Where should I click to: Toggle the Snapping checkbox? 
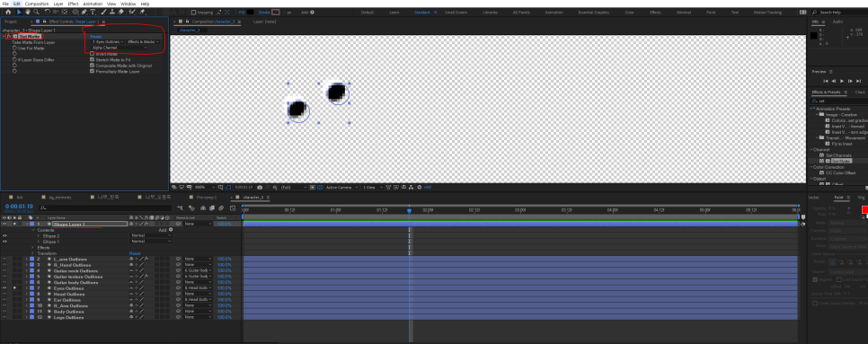point(193,13)
